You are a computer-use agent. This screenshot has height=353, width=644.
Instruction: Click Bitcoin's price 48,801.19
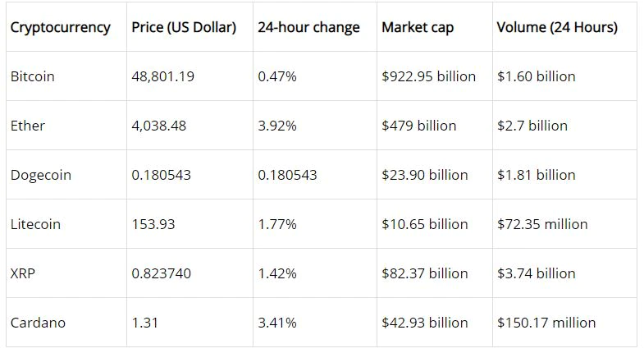click(162, 76)
